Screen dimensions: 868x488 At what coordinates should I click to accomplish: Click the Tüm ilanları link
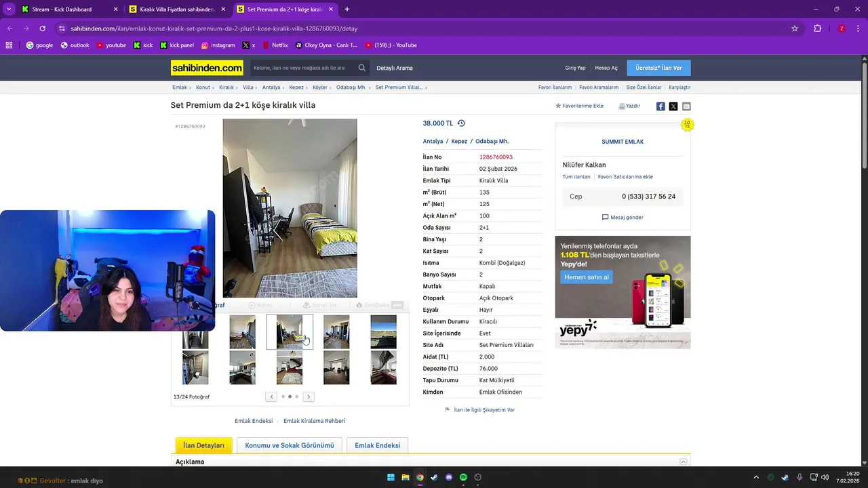click(576, 177)
